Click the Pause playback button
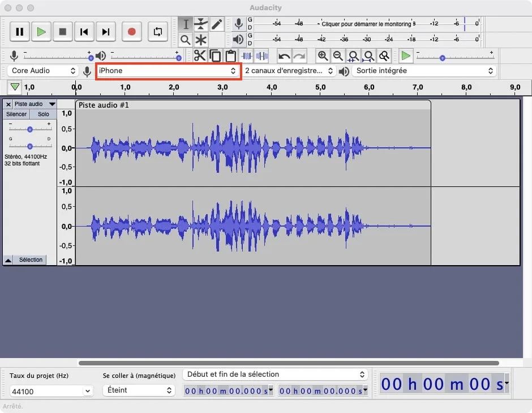The image size is (532, 413). coord(20,32)
